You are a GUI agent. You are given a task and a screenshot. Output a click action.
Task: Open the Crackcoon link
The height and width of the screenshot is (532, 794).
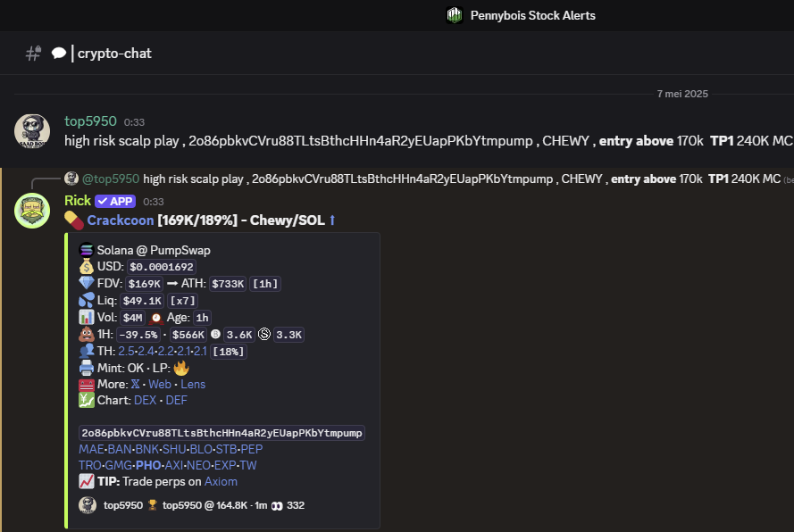coord(121,220)
